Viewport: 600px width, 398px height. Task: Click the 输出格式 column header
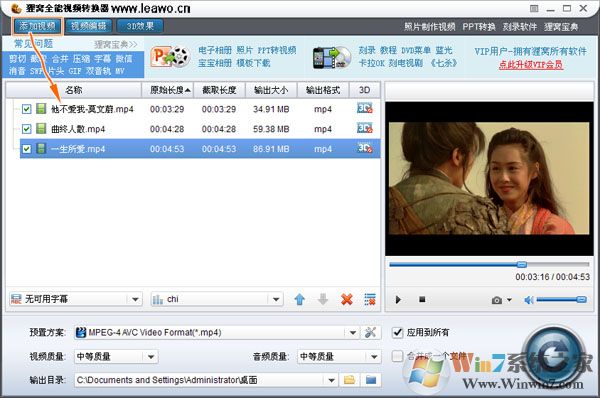click(323, 90)
